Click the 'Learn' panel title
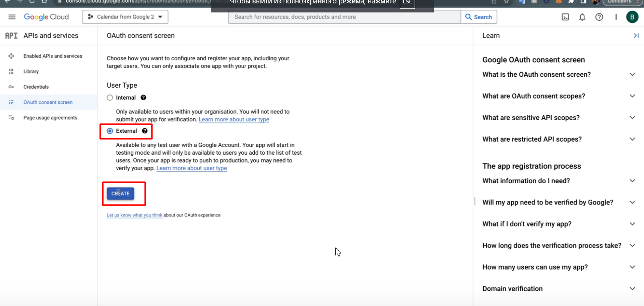644x306 pixels. 491,36
